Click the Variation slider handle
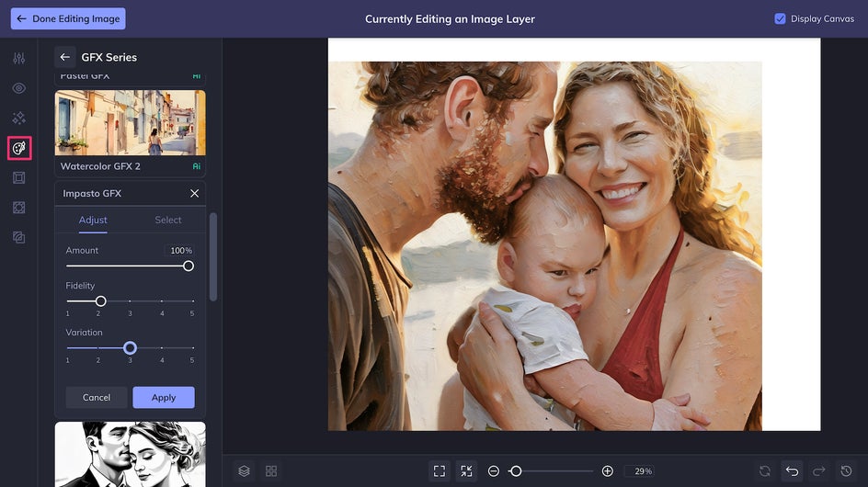Image resolution: width=868 pixels, height=487 pixels. point(130,347)
